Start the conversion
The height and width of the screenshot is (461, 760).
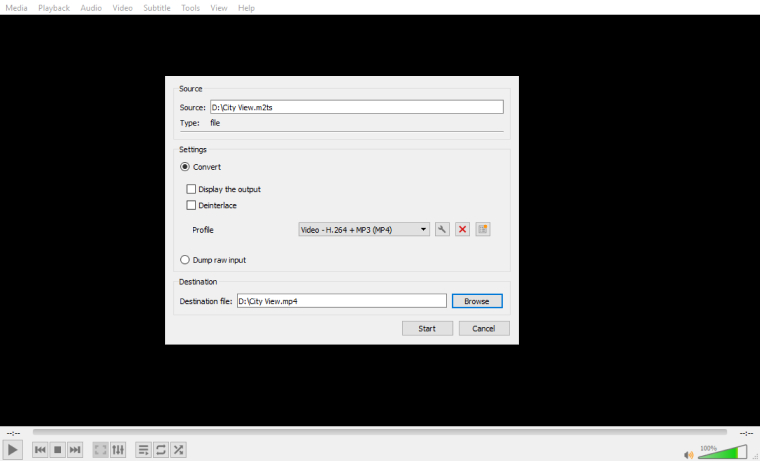click(x=427, y=328)
